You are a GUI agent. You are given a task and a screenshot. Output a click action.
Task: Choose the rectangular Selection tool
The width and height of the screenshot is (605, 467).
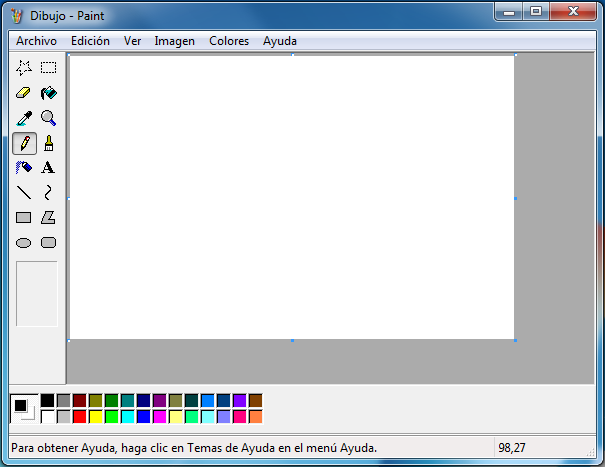[x=48, y=68]
